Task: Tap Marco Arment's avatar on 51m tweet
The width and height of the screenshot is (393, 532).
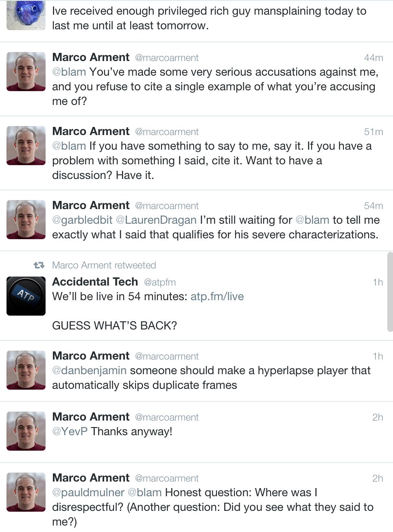Action: (26, 146)
